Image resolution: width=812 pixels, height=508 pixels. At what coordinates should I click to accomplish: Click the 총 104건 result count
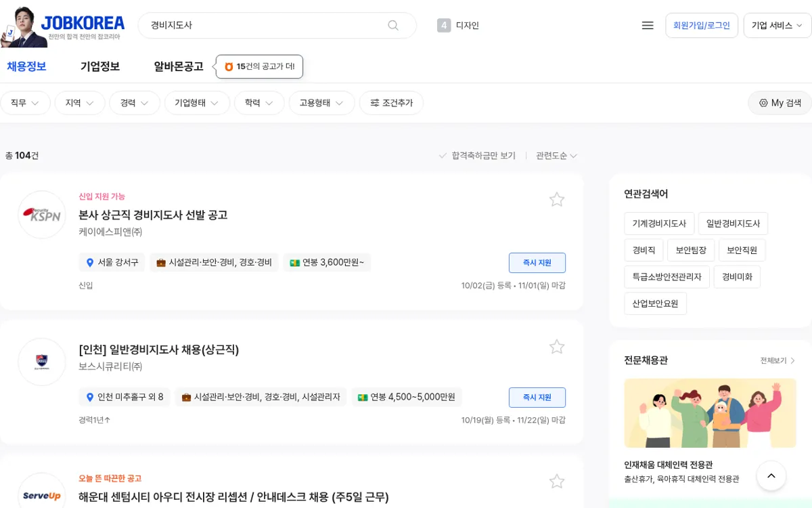22,156
